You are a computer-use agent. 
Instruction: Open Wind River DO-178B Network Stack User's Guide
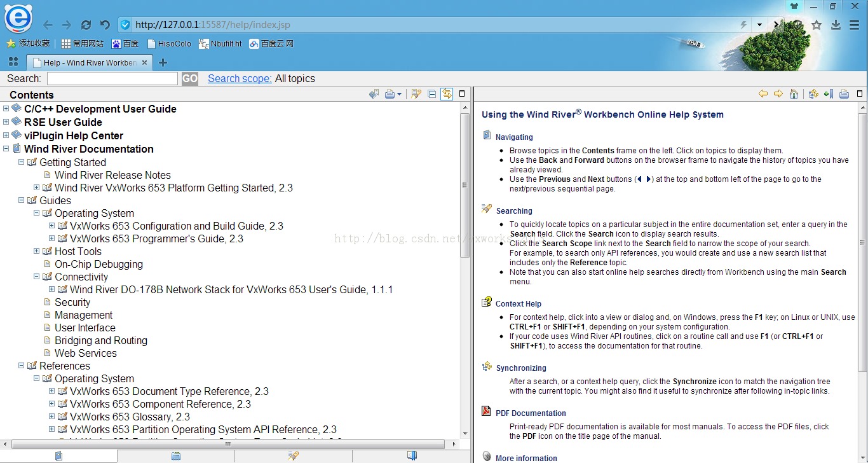point(231,289)
